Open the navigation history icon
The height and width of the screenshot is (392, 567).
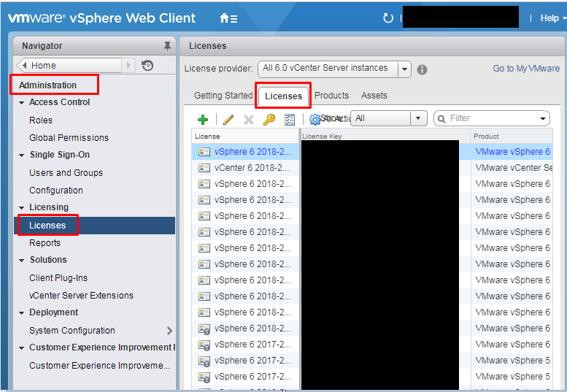[x=147, y=66]
